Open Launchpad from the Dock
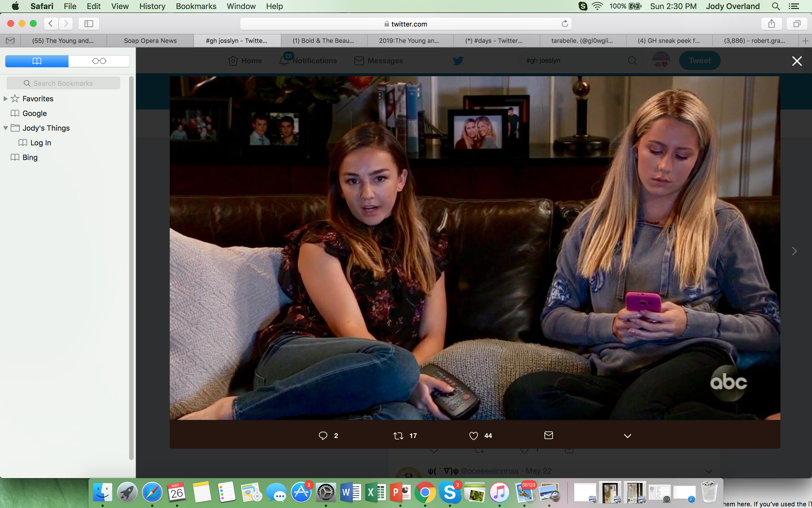The height and width of the screenshot is (508, 812). click(127, 492)
